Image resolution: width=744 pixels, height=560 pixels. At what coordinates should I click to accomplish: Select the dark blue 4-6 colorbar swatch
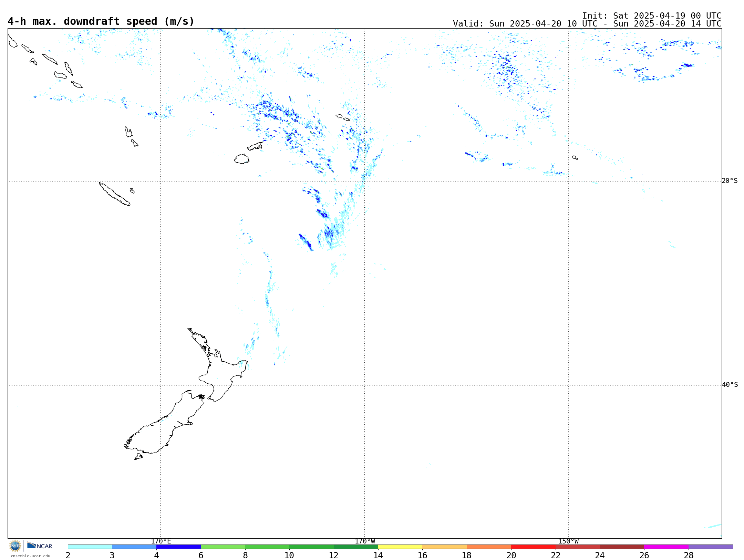coord(178,547)
